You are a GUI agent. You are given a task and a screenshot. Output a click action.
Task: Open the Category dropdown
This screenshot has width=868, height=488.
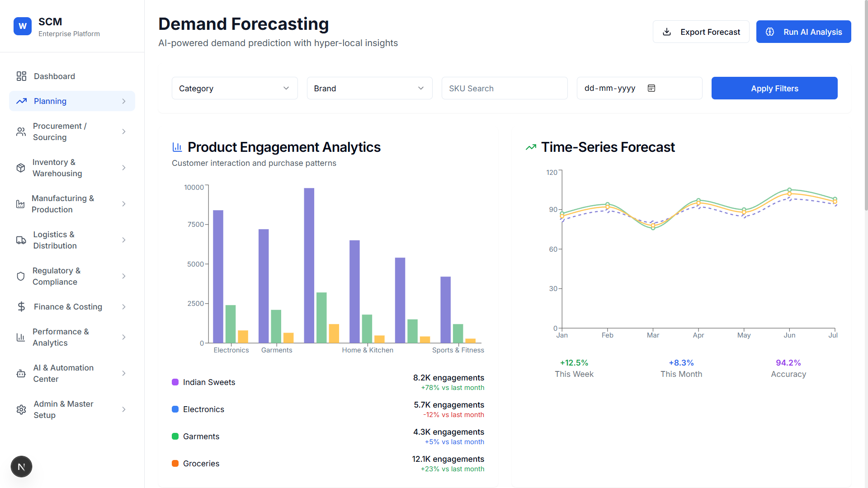point(235,88)
